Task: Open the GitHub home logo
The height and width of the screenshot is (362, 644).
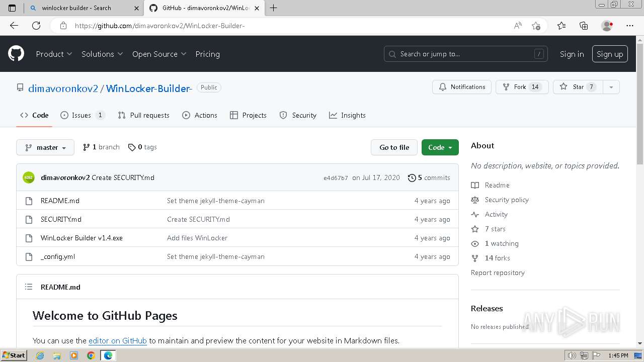Action: 16,54
